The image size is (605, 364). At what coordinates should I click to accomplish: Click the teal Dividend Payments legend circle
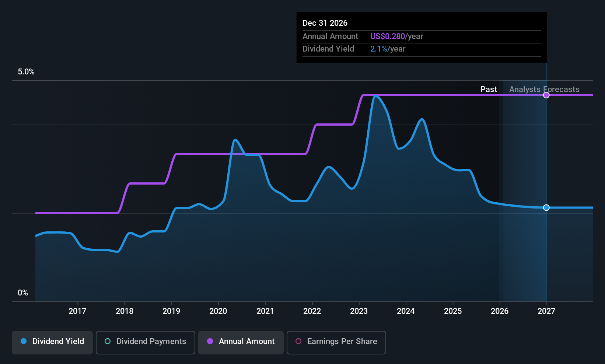pos(108,341)
